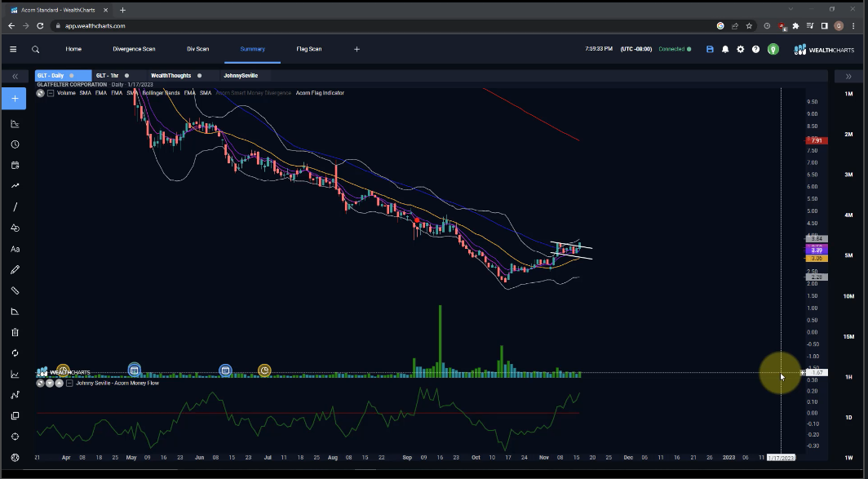Click the line chart studies icon in left toolbar
Screen dimensions: 868x479
pos(15,375)
